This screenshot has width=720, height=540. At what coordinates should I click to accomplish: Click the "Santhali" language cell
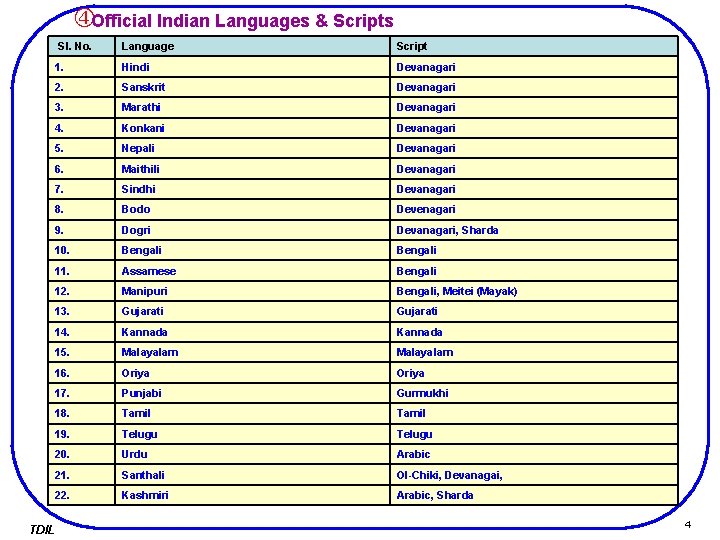pos(252,475)
